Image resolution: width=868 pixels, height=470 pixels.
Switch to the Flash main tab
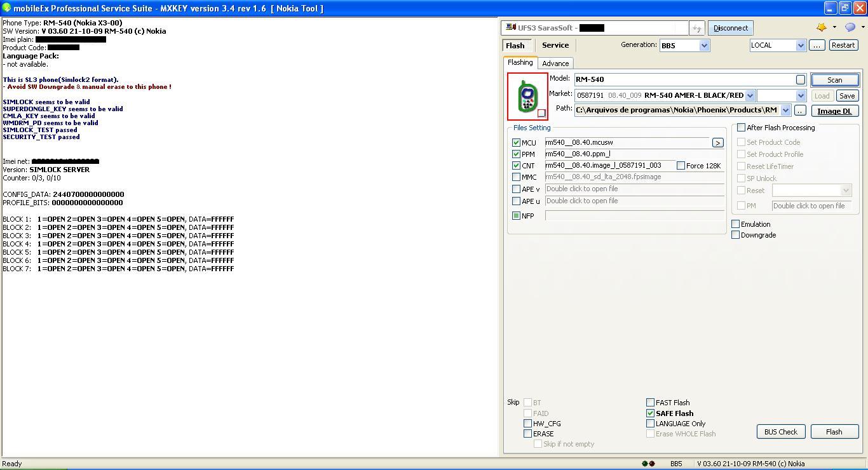point(515,46)
